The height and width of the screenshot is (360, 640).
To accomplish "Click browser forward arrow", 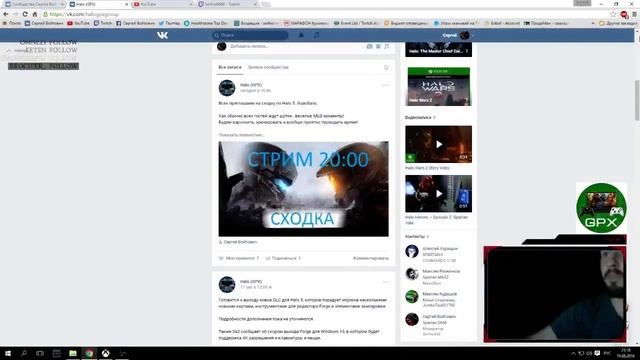I will point(15,14).
